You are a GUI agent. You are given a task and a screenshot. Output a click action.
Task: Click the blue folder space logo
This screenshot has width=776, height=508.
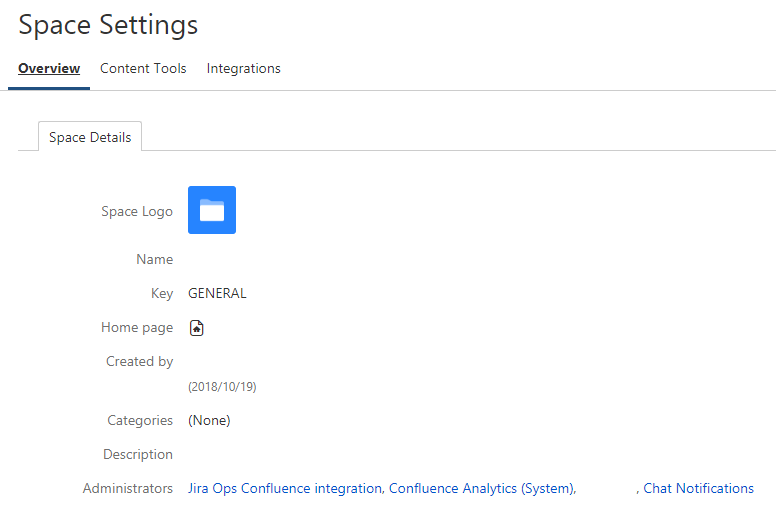point(212,210)
